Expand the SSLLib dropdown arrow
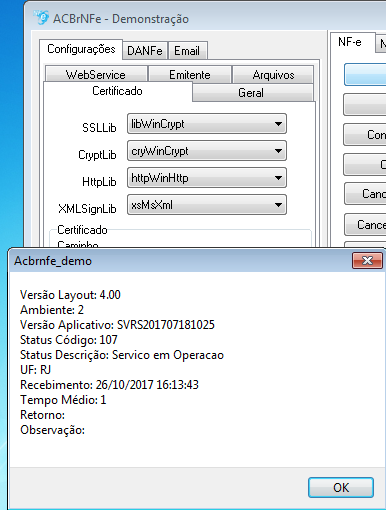Image resolution: width=386 pixels, height=510 pixels. (278, 124)
